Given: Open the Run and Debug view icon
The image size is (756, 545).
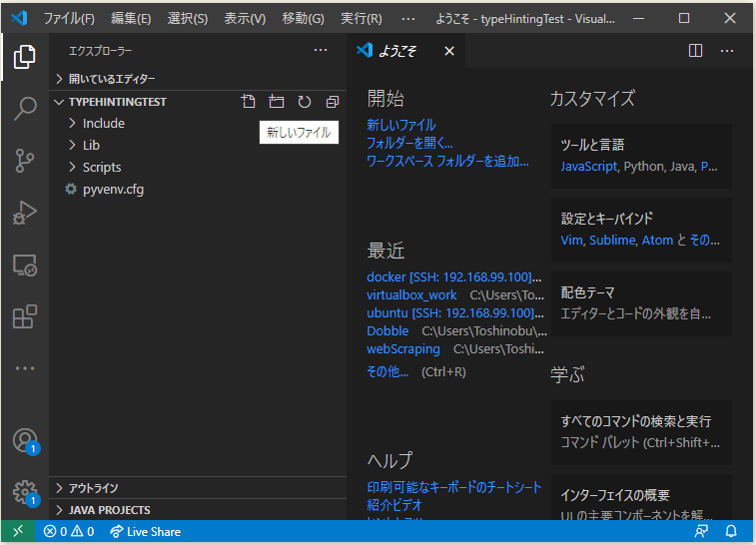Looking at the screenshot, I should [25, 213].
